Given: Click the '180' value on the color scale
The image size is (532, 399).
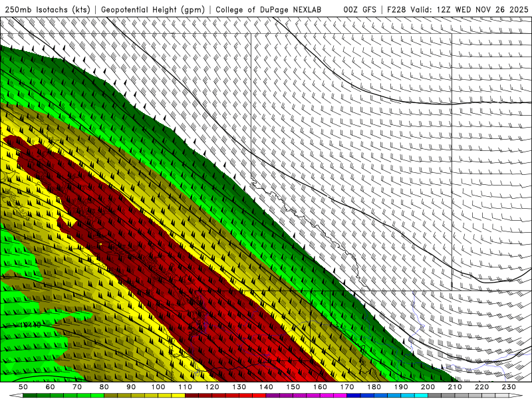Looking at the screenshot, I should coord(374,387).
